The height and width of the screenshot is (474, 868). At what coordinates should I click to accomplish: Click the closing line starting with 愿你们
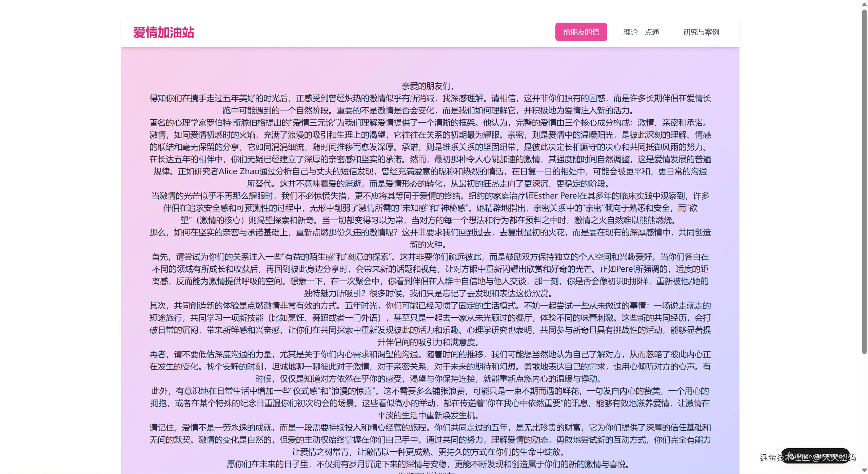[x=428, y=464]
